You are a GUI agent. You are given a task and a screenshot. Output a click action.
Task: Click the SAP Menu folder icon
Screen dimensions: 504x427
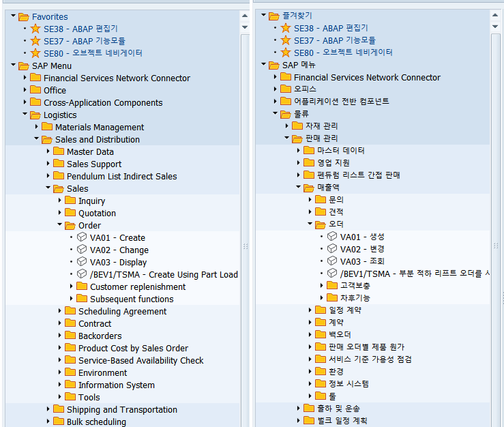24,66
